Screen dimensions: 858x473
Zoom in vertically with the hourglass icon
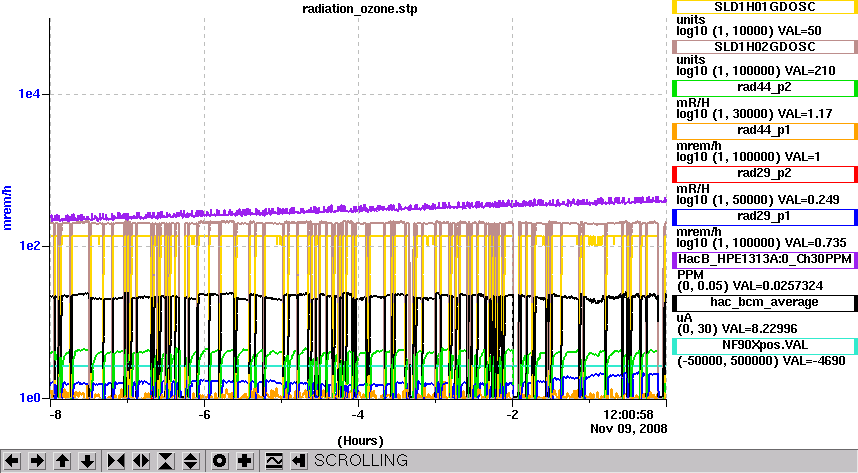click(166, 461)
